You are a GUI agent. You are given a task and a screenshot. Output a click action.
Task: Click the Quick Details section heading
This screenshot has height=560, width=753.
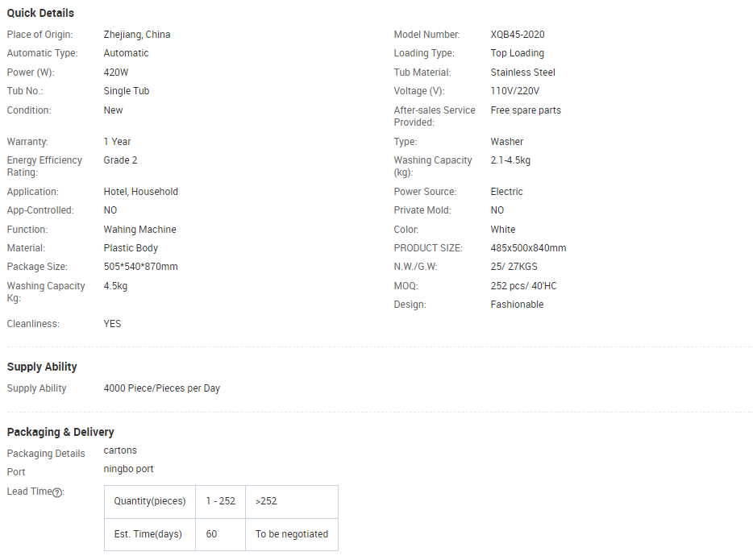click(40, 13)
